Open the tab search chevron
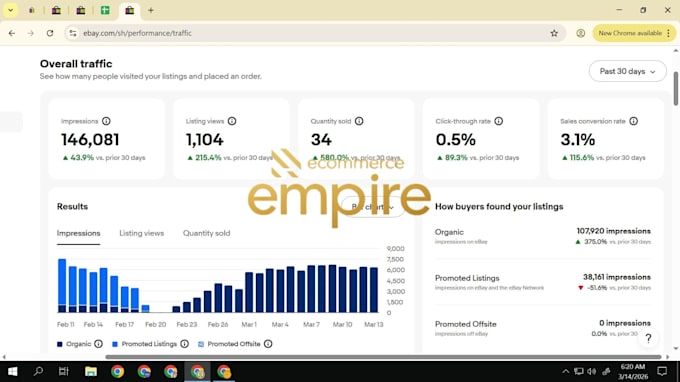 (10, 10)
